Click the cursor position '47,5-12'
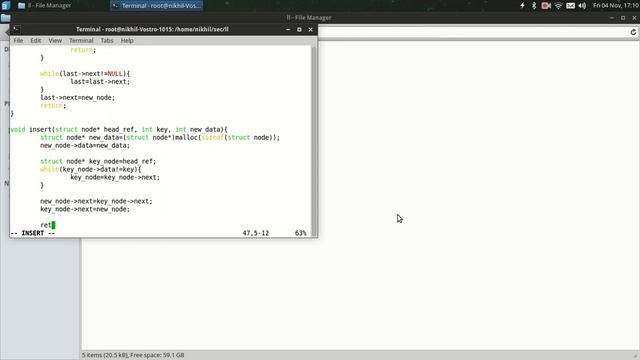Image resolution: width=640 pixels, height=360 pixels. [x=256, y=233]
